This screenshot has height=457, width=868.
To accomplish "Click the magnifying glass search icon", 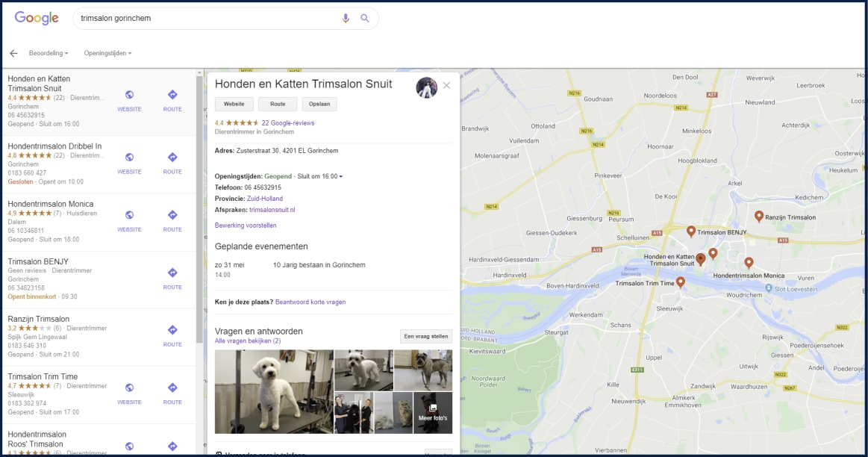I will coord(365,19).
